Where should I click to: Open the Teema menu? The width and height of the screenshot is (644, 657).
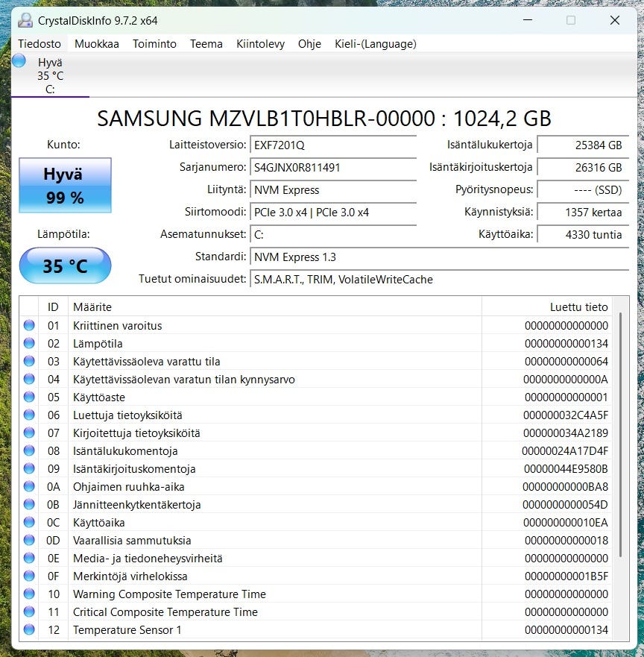tap(206, 44)
